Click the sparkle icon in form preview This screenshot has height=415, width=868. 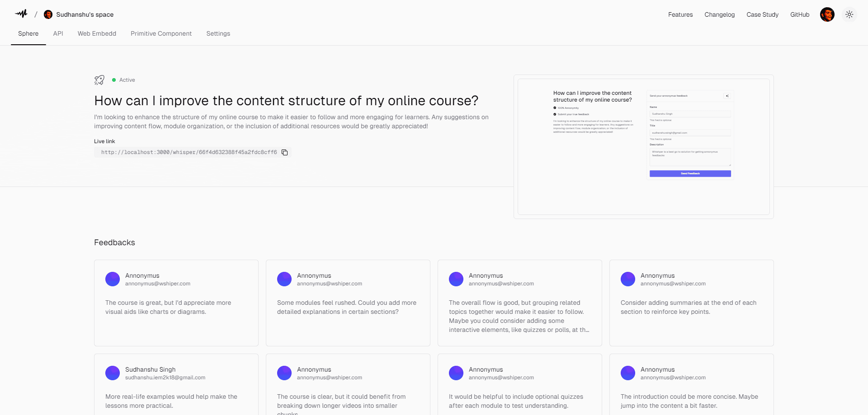tap(727, 96)
